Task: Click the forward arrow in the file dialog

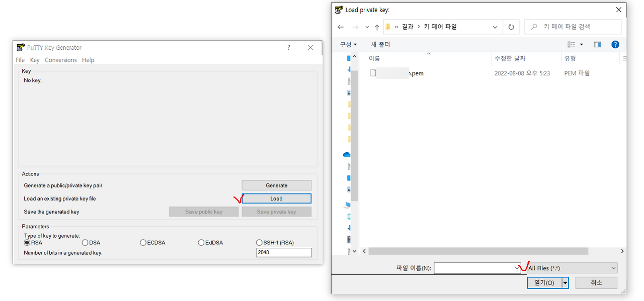Action: tap(356, 27)
